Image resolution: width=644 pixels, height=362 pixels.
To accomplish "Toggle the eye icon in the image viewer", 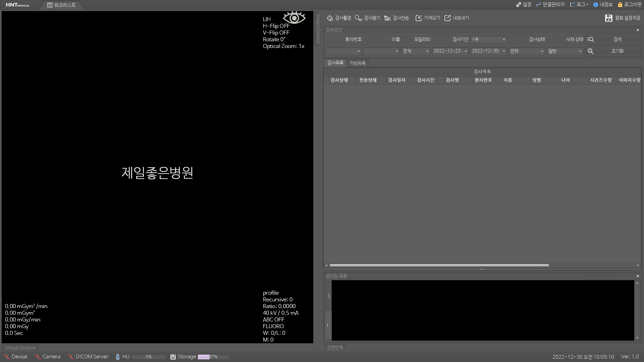I will click(294, 18).
